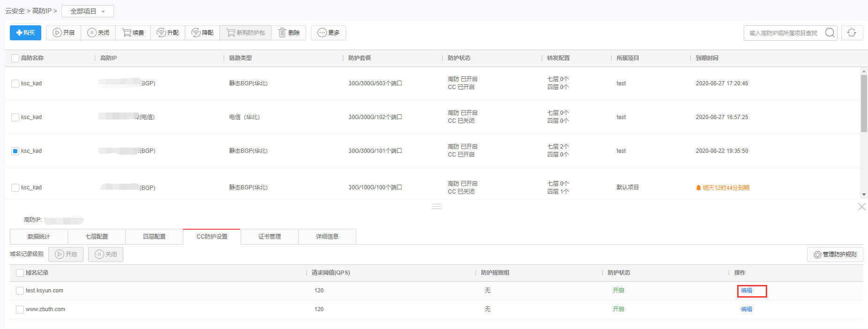Switch to the 七层配置 tab
868x329 pixels.
click(x=97, y=237)
